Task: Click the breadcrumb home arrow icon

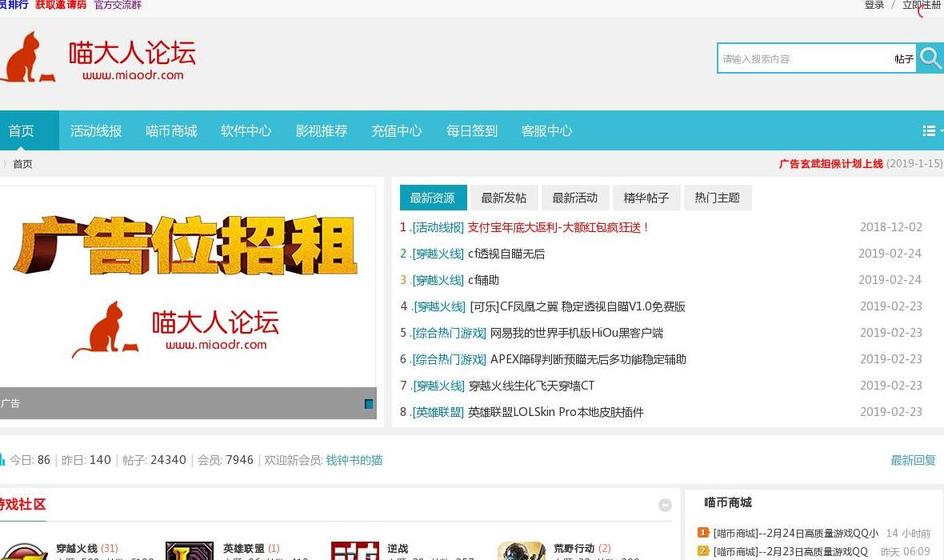Action: (4, 164)
